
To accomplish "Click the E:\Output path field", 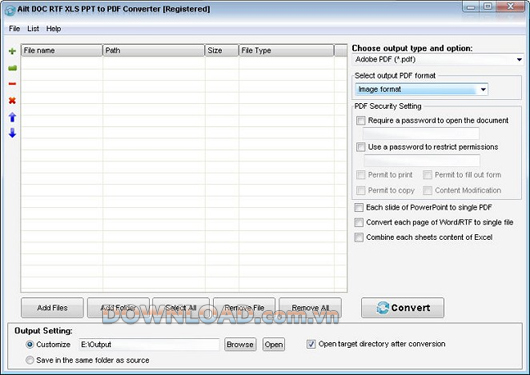I will [x=149, y=345].
